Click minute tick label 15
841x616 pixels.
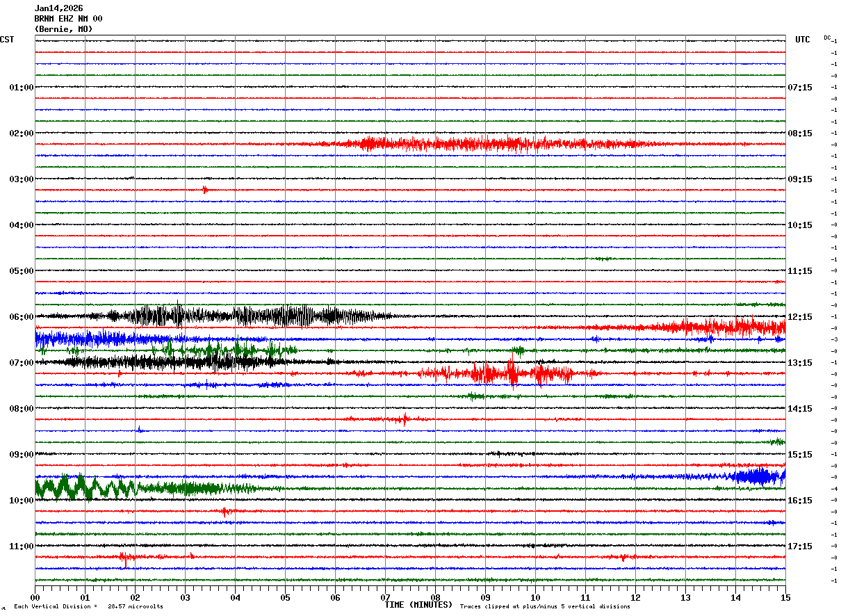[785, 597]
